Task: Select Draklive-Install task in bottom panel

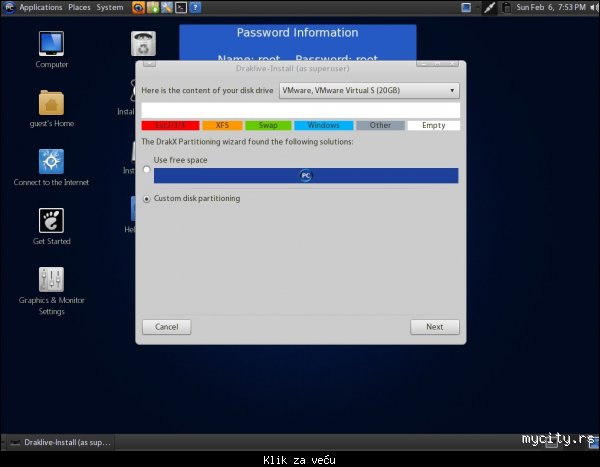Action: tap(60, 443)
